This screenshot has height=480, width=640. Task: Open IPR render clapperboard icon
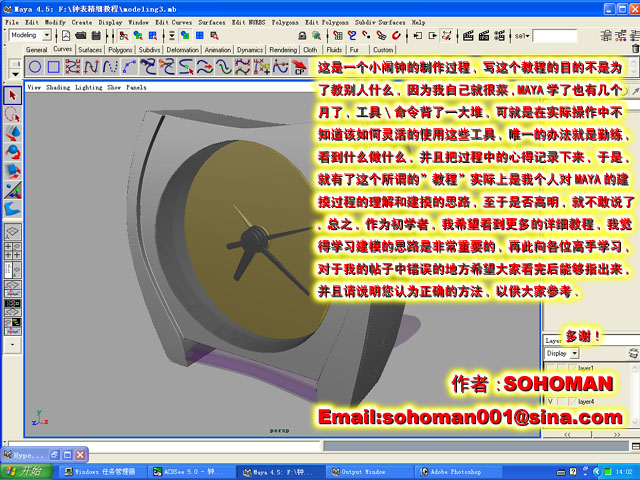(484, 36)
